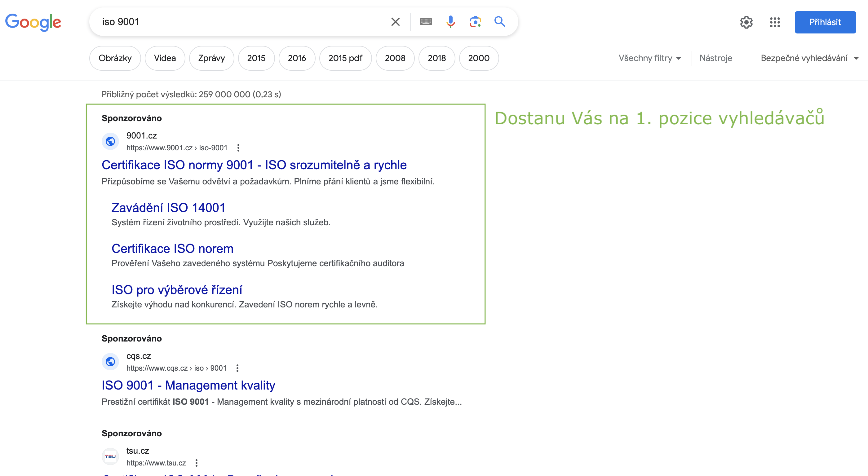The height and width of the screenshot is (476, 868).
Task: Select the 2016 suggestion chip
Action: 297,58
